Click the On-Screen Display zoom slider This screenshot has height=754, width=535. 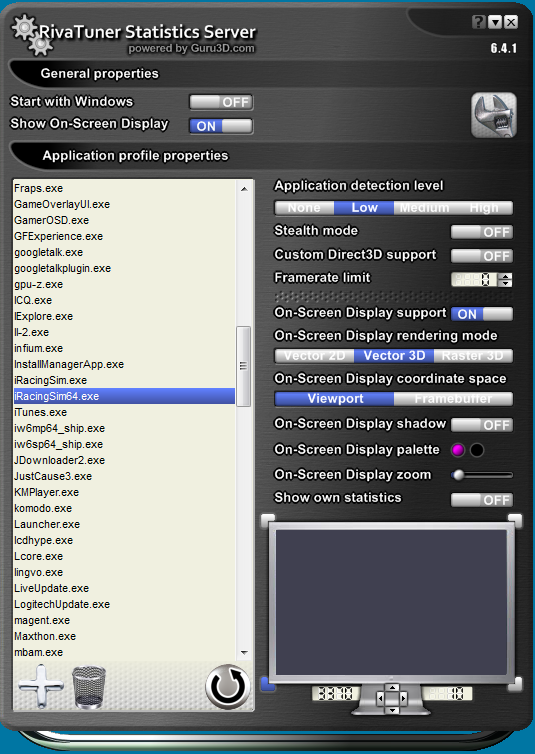pyautogui.click(x=482, y=475)
